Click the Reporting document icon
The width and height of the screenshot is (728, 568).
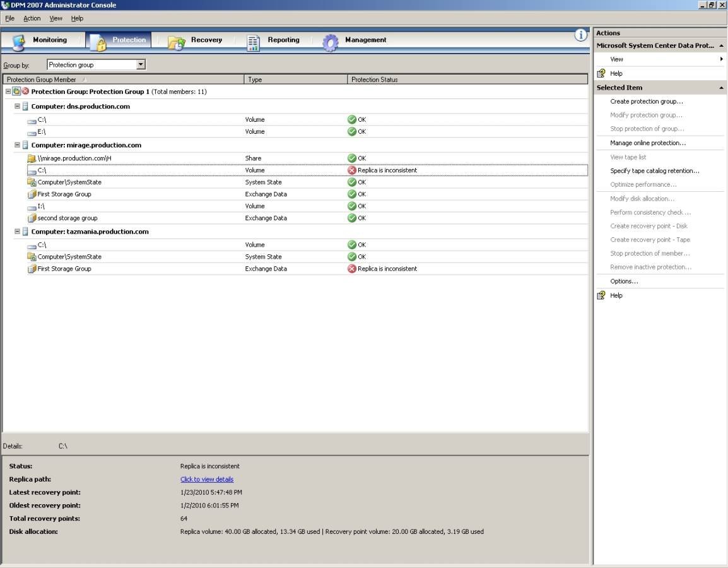click(x=253, y=42)
